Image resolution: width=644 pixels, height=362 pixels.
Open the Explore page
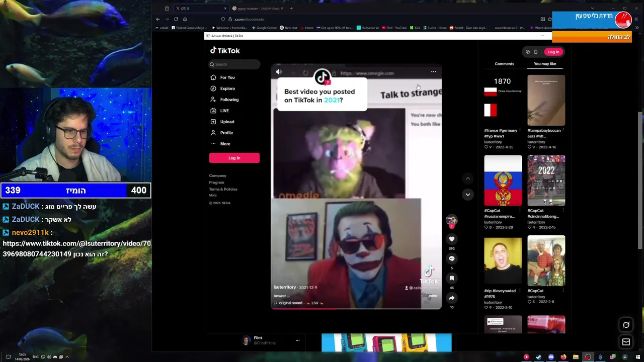click(x=227, y=88)
